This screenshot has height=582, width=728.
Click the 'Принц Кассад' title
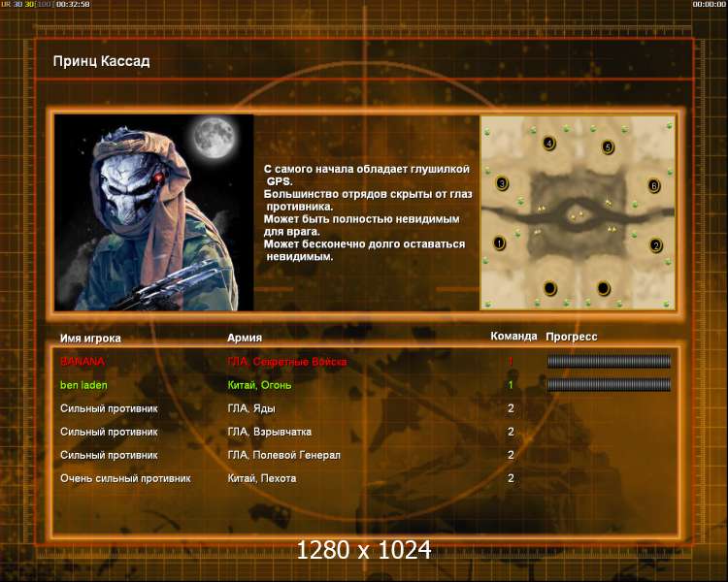click(101, 61)
